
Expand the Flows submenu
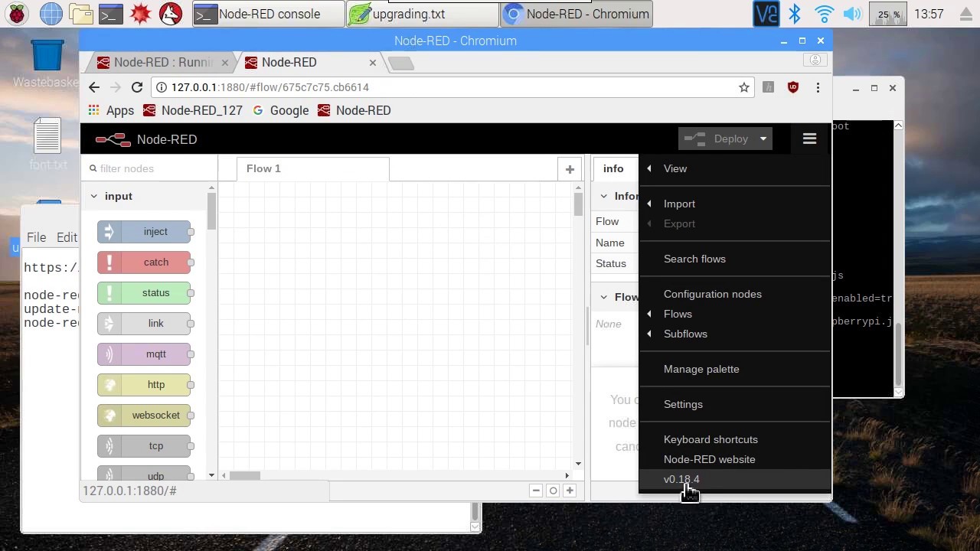[x=735, y=314]
